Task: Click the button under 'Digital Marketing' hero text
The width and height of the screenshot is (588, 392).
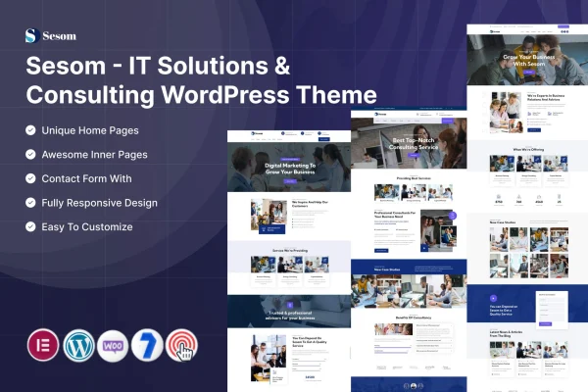Action: [290, 181]
